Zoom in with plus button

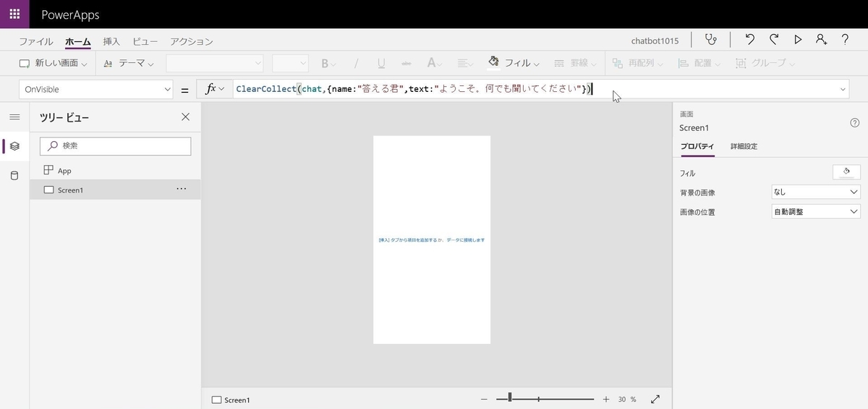pyautogui.click(x=605, y=399)
